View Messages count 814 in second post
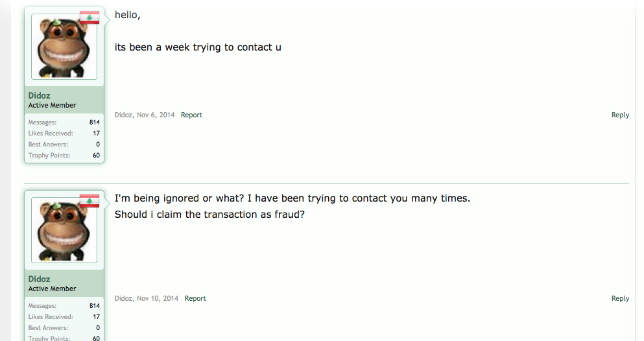This screenshot has width=644, height=341. pos(95,306)
